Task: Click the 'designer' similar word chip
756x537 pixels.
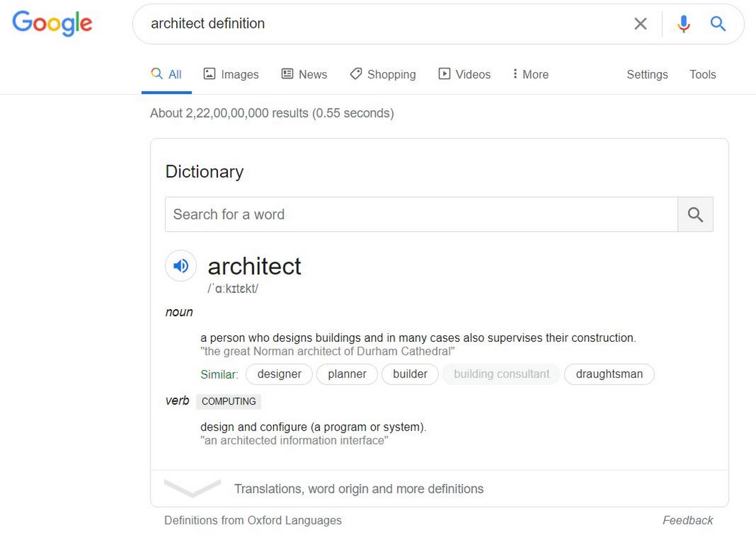Action: [279, 374]
